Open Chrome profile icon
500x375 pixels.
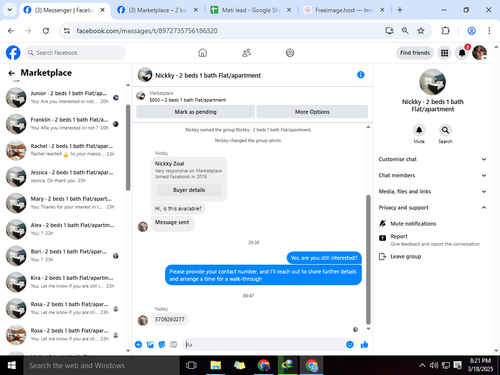point(471,31)
